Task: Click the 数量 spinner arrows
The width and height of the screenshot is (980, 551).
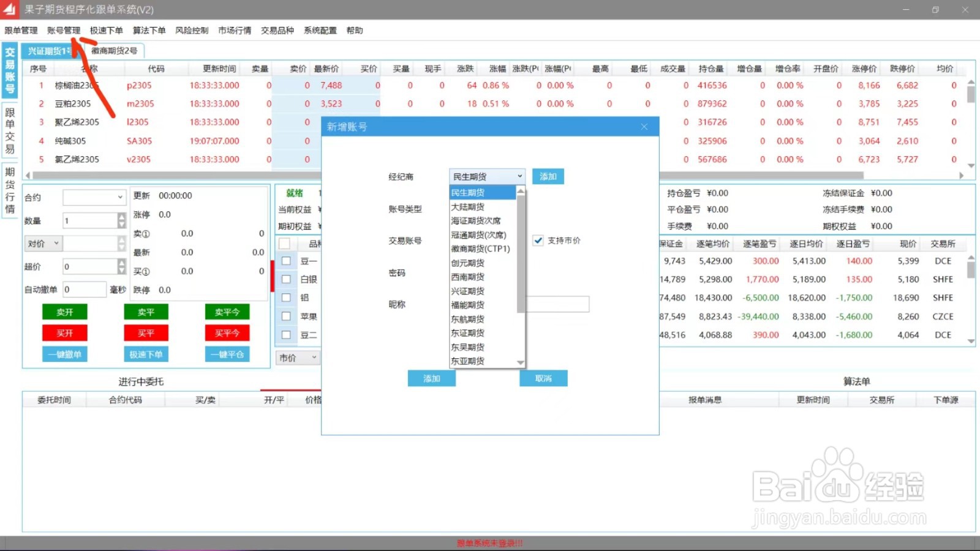Action: point(121,220)
